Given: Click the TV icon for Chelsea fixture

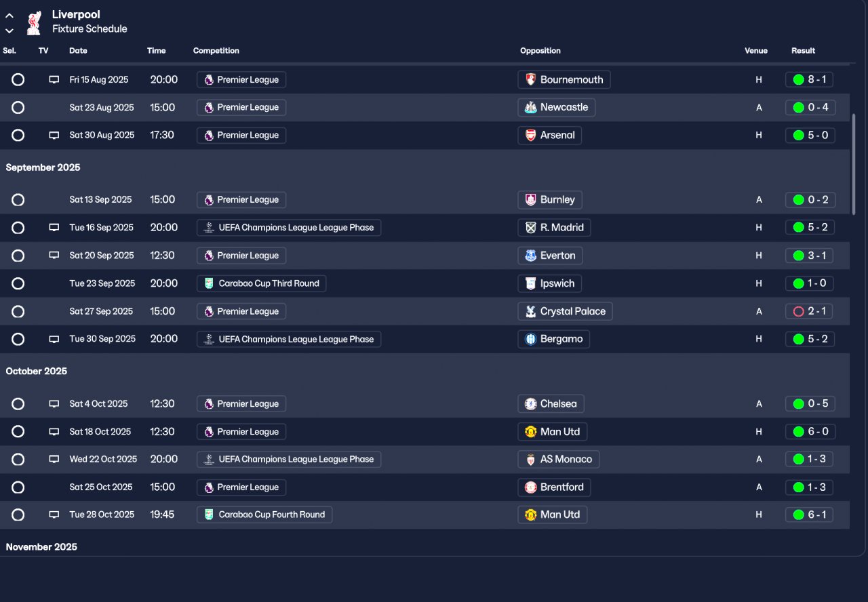Looking at the screenshot, I should point(54,404).
